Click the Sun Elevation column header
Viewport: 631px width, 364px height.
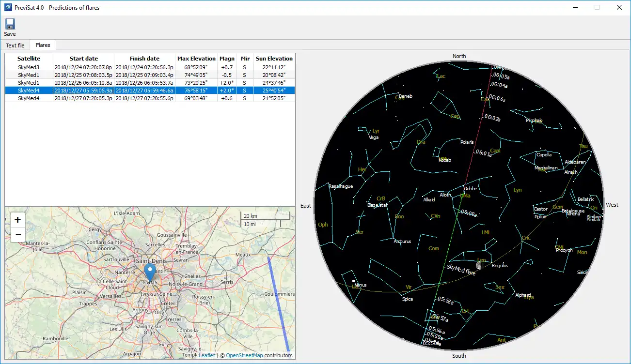[274, 59]
